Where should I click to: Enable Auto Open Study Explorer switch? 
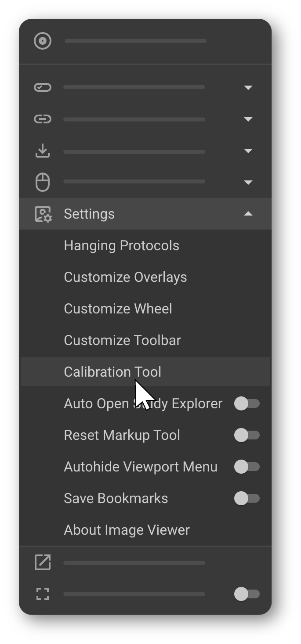click(x=247, y=403)
